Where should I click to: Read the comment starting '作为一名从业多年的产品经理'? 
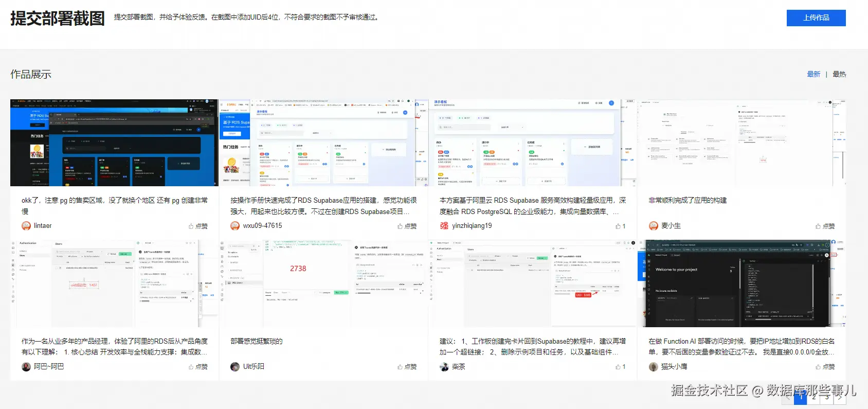click(115, 347)
